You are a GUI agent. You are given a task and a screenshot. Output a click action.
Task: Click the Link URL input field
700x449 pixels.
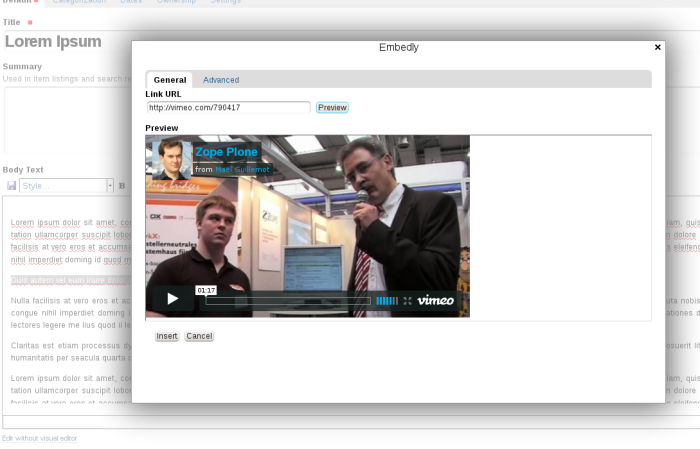[x=228, y=107]
